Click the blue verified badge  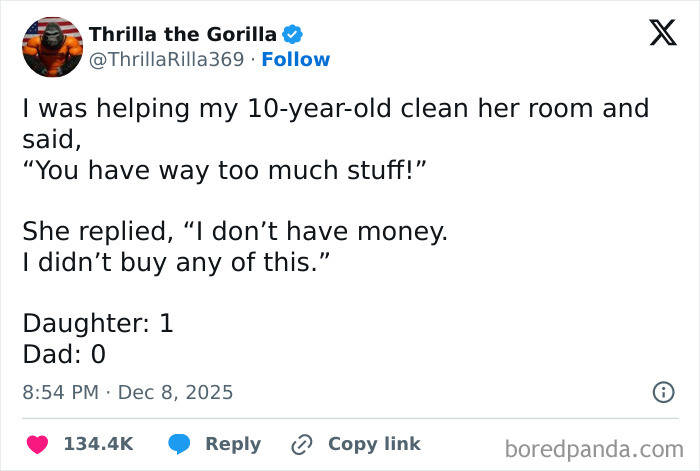(x=292, y=35)
